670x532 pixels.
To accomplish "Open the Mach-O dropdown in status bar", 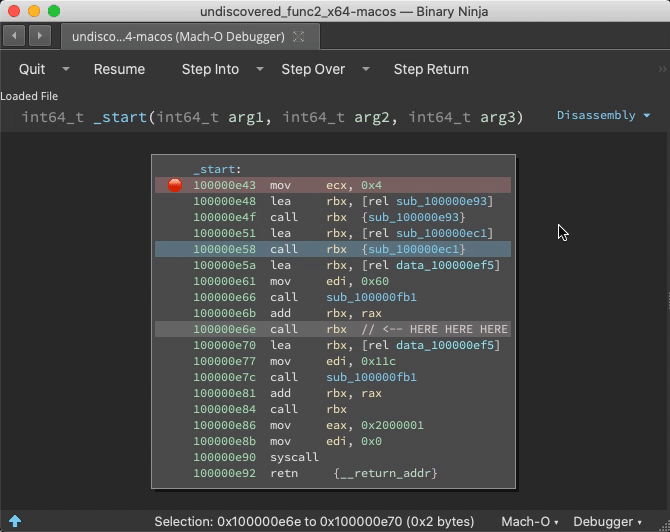I will pos(530,521).
